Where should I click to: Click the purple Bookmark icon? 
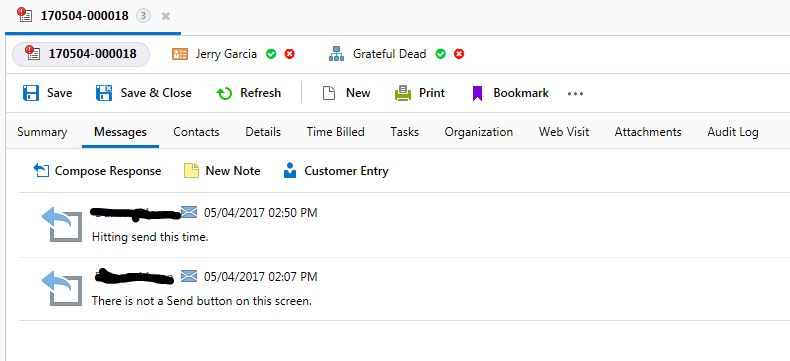[478, 93]
